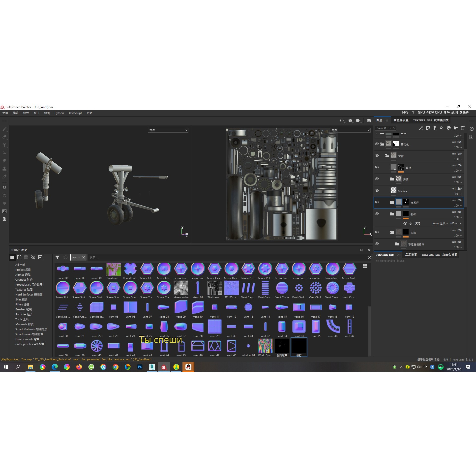
Task: Select the Clone stamp tool
Action: 4,169
